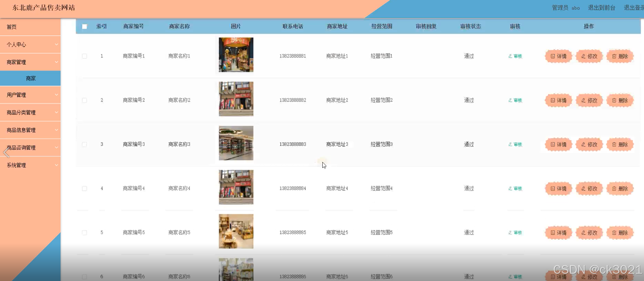Check the box for row 商家编号6
The height and width of the screenshot is (281, 644).
pos(84,277)
